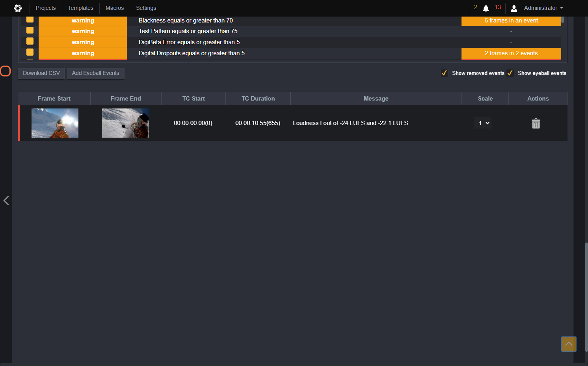Click the duration value 00:00:10:55(655)
Image resolution: width=588 pixels, height=366 pixels.
(x=258, y=123)
